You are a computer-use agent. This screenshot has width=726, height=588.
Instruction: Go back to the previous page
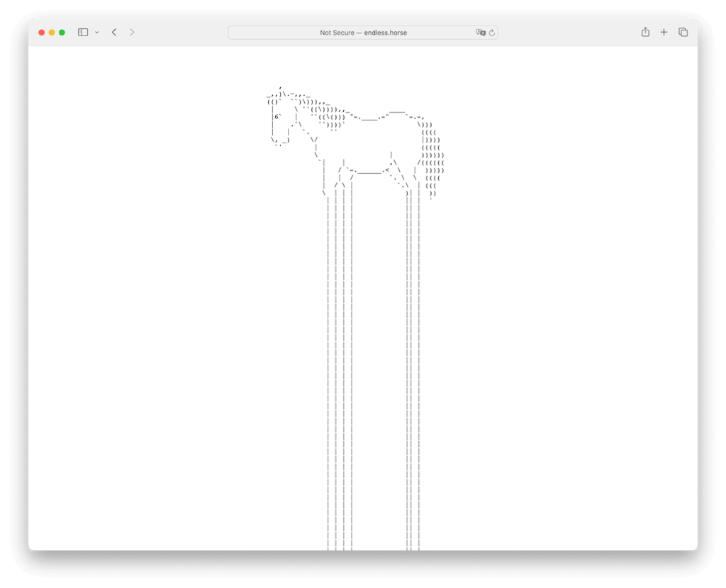pos(114,33)
